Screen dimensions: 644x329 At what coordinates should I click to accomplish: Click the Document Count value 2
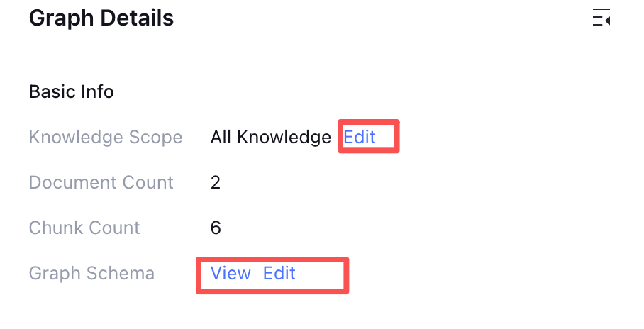pyautogui.click(x=216, y=182)
